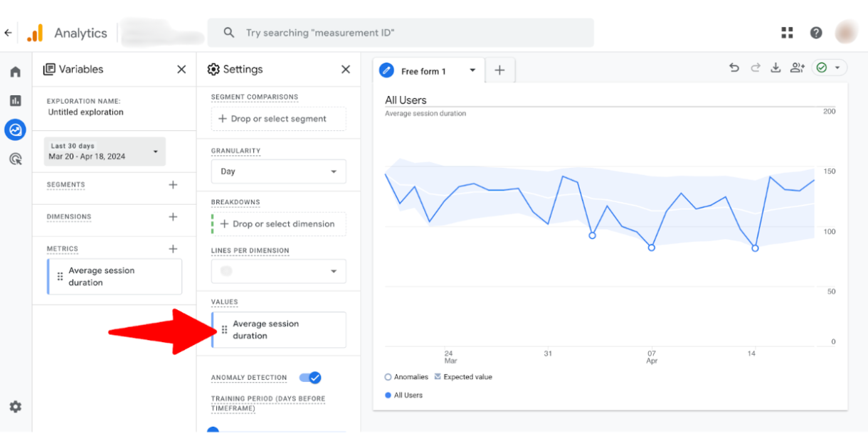Screen dimensions: 868x446
Task: Open the Google apps grid icon
Action: tap(786, 32)
